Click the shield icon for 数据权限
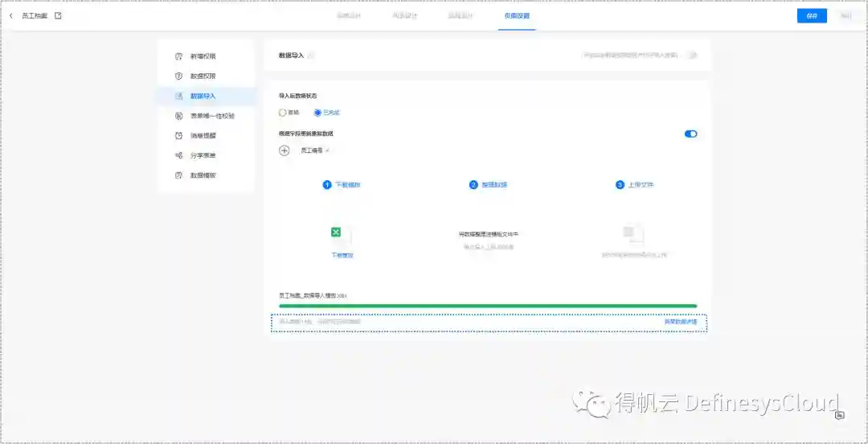This screenshot has width=868, height=444. pyautogui.click(x=179, y=76)
